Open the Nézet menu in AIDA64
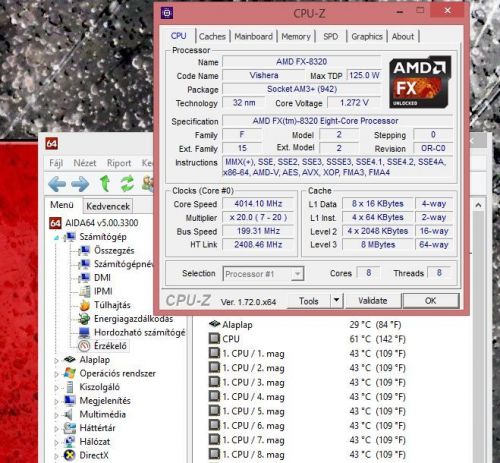Viewport: 500px width, 463px height. point(85,163)
